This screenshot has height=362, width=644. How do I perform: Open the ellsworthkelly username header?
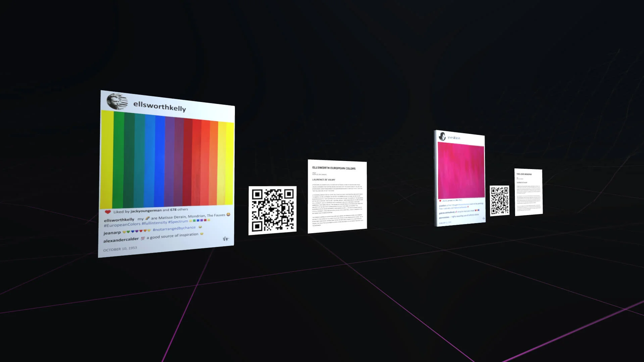(x=160, y=106)
